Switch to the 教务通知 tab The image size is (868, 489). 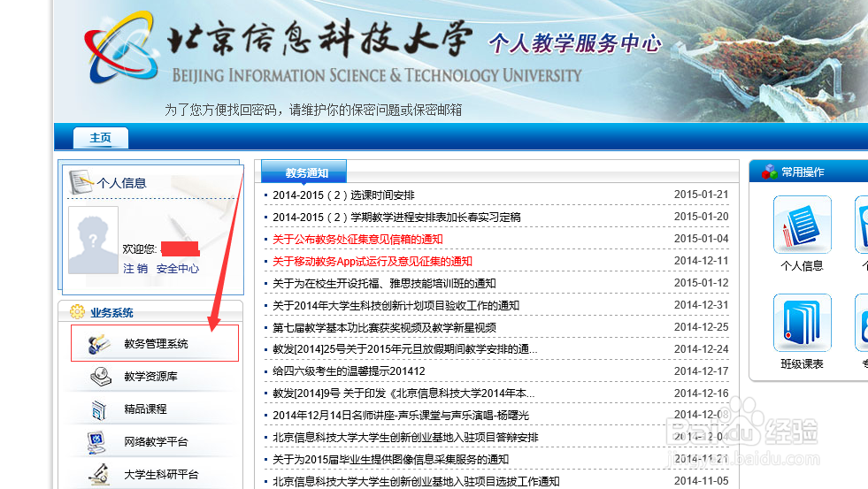(x=303, y=172)
